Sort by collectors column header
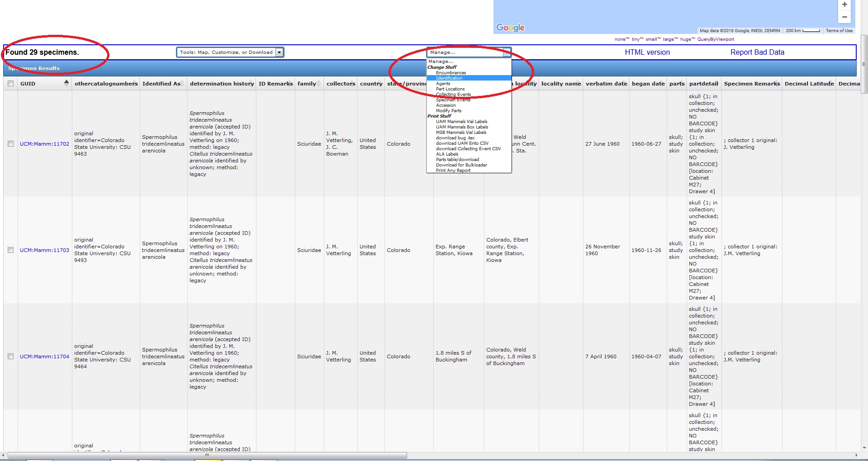 (x=341, y=84)
